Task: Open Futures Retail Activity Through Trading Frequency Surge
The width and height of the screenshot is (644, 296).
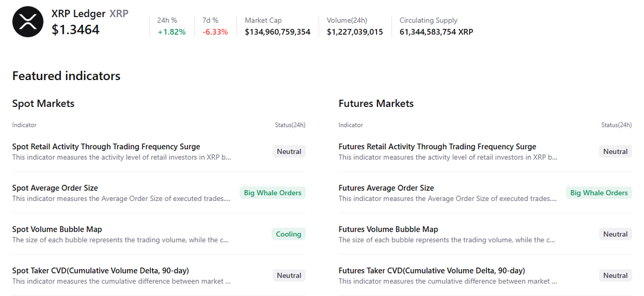Action: tap(437, 147)
